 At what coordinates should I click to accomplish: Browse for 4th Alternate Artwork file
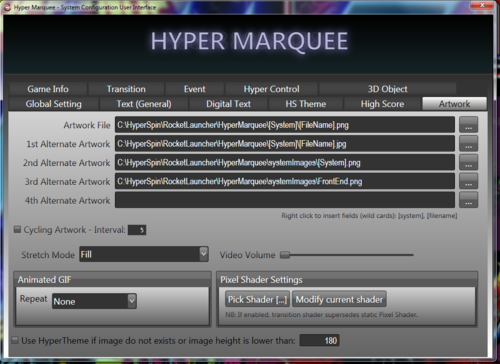[468, 200]
